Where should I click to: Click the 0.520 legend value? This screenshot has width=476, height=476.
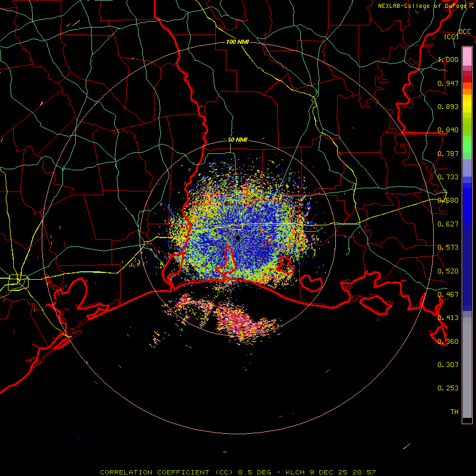pos(448,271)
